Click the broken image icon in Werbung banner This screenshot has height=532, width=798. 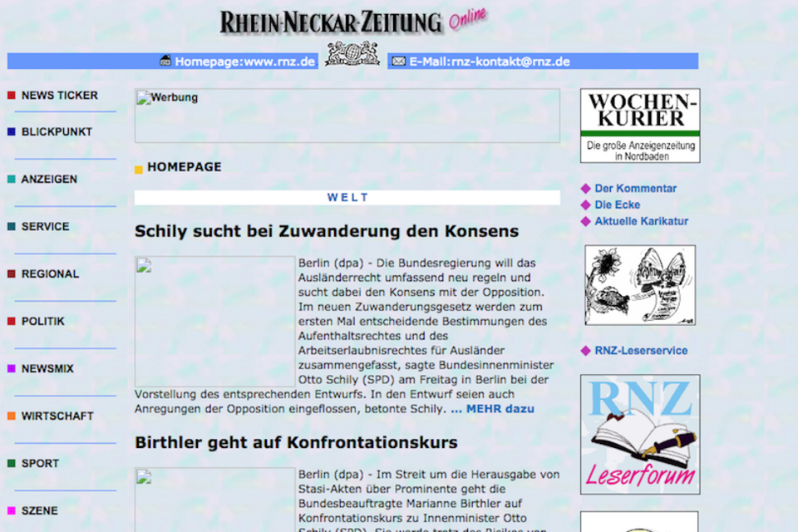click(x=144, y=98)
